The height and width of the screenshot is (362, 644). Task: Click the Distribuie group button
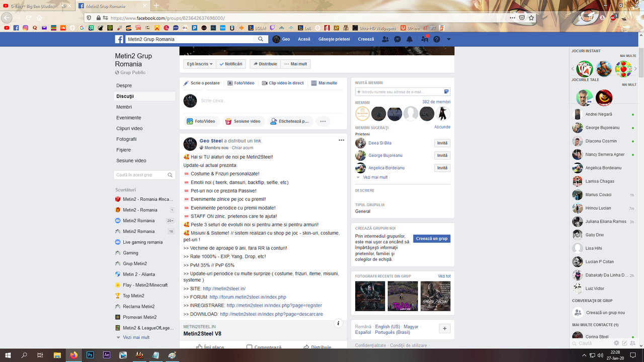265,64
